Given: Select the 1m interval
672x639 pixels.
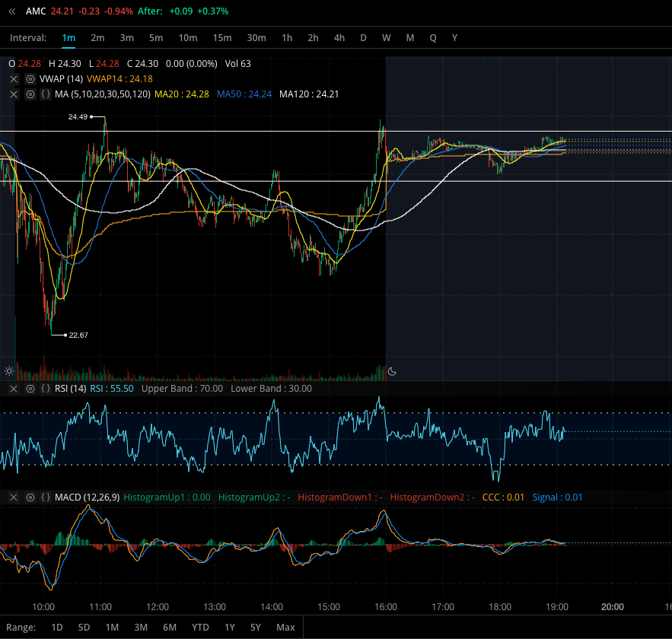Looking at the screenshot, I should [x=68, y=38].
